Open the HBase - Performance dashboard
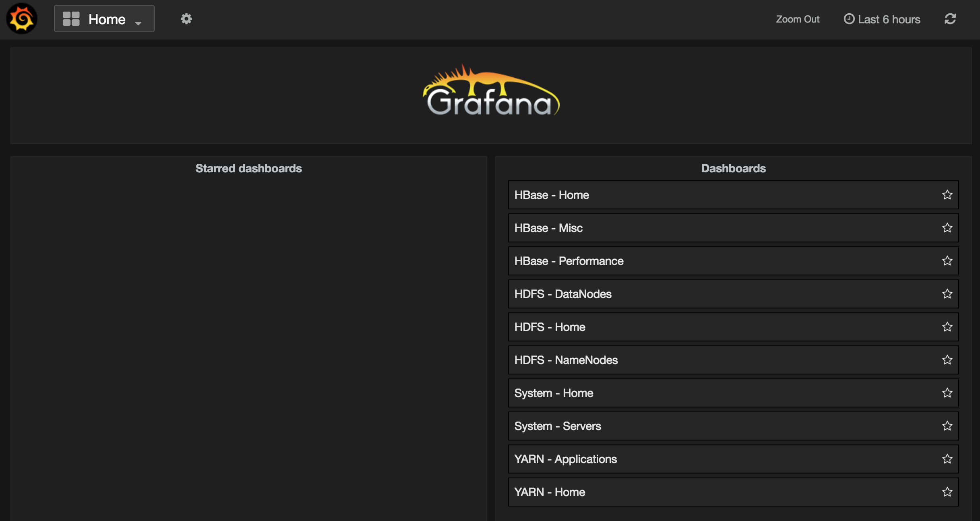The image size is (980, 521). pyautogui.click(x=733, y=261)
